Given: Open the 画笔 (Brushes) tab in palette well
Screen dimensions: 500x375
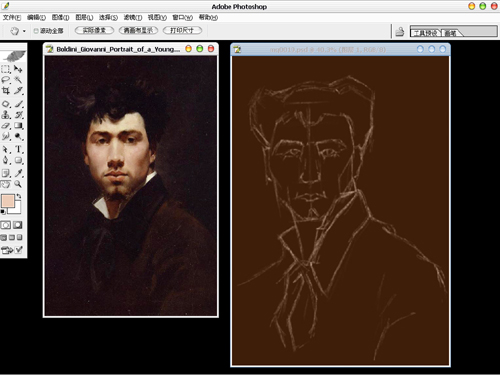Looking at the screenshot, I should point(451,33).
